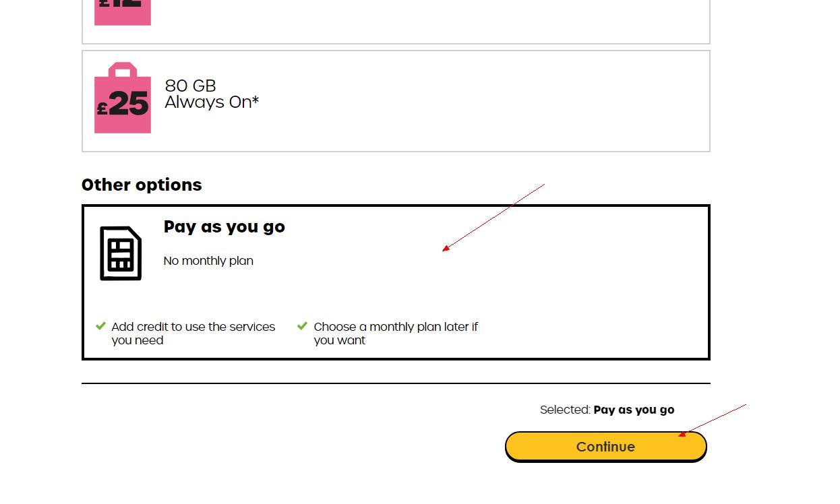This screenshot has width=840, height=504.
Task: Click the No monthly plan text
Action: click(x=208, y=261)
